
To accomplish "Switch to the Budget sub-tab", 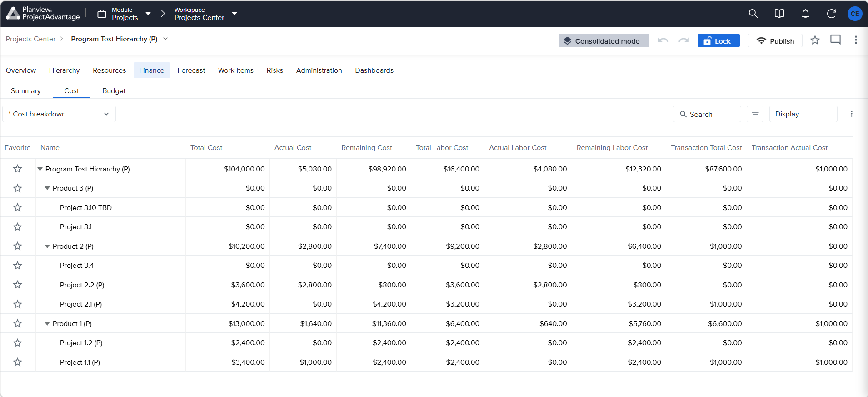I will (x=114, y=91).
